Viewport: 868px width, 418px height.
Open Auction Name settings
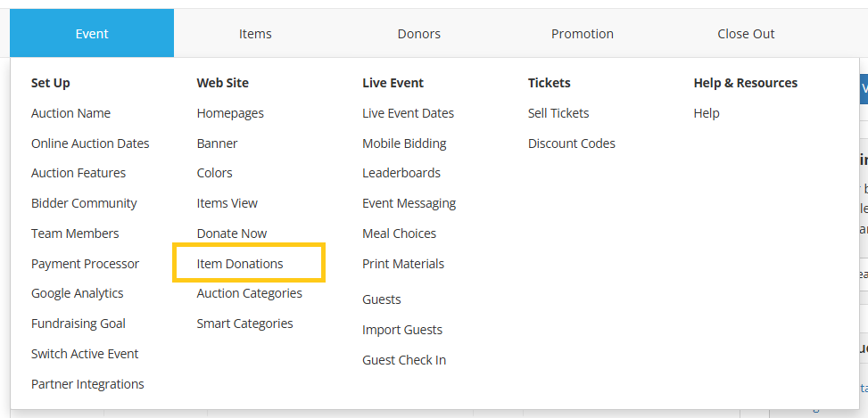click(x=70, y=113)
